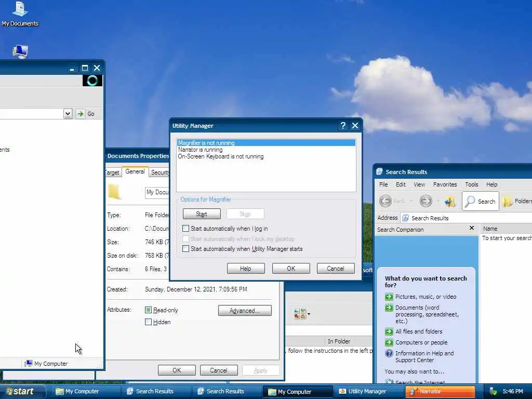532x399 pixels.
Task: Click the Back arrow icon in Search Results
Action: 385,201
